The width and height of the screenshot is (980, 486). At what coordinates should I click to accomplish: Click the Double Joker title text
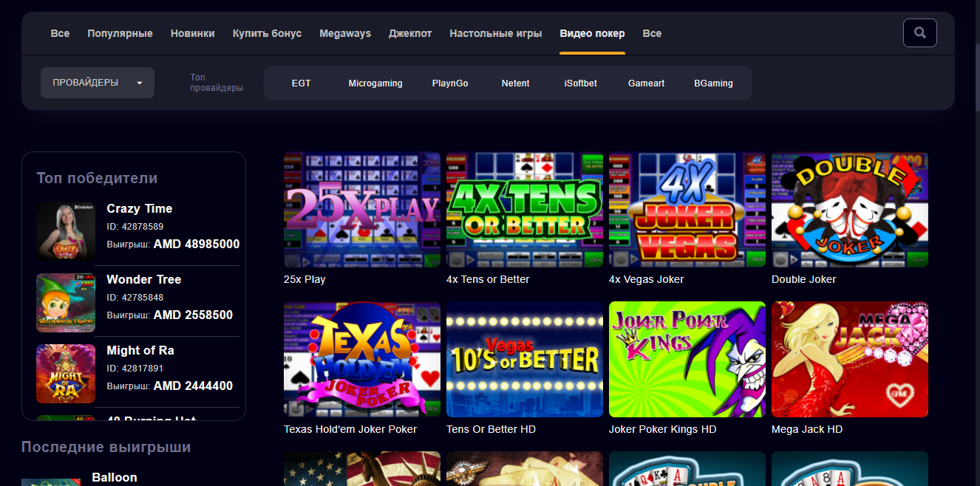click(x=804, y=279)
